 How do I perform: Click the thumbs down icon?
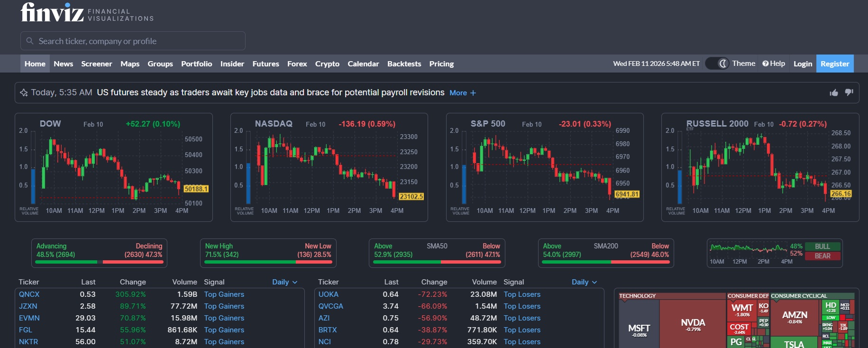849,92
